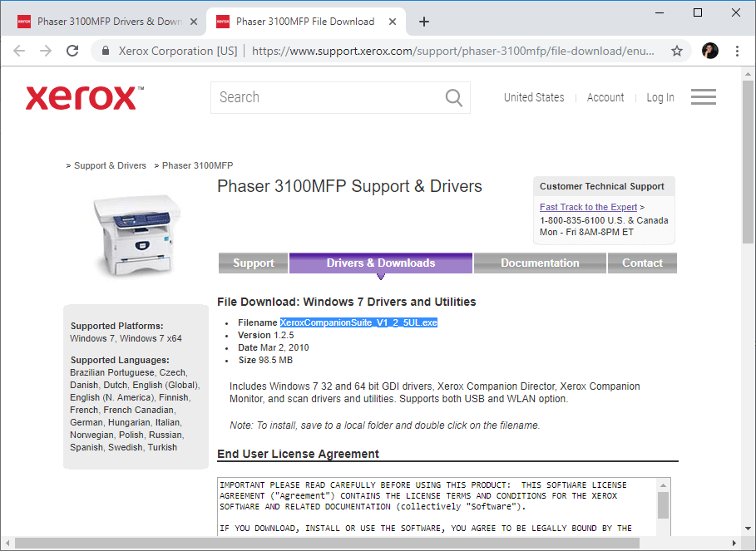Click the license agreement scrollbar thumb
756x551 pixels.
(664, 505)
